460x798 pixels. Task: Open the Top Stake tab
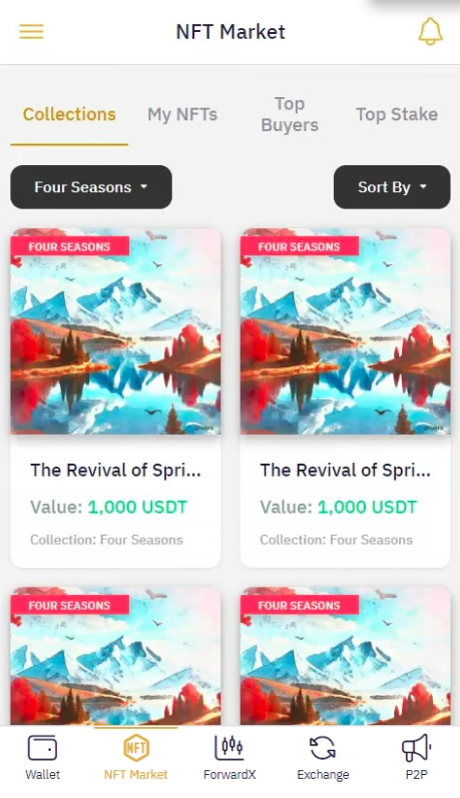point(397,115)
